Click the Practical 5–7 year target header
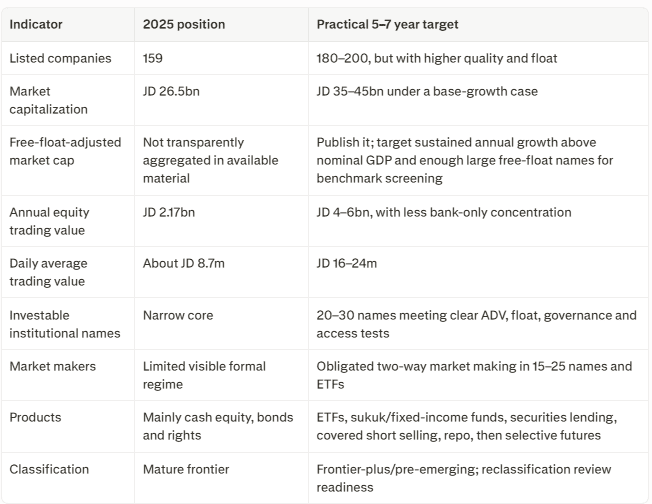652x504 pixels. (x=387, y=24)
